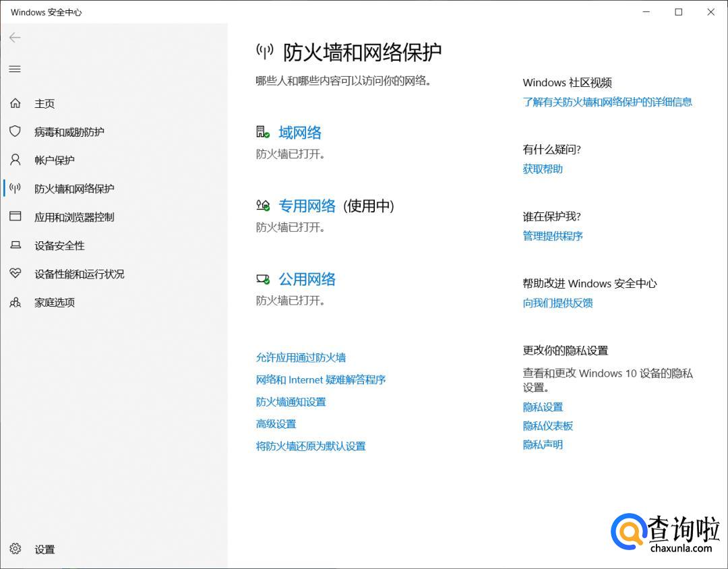The image size is (728, 569).
Task: Minimize the Windows 安全中心 window
Action: tap(646, 12)
